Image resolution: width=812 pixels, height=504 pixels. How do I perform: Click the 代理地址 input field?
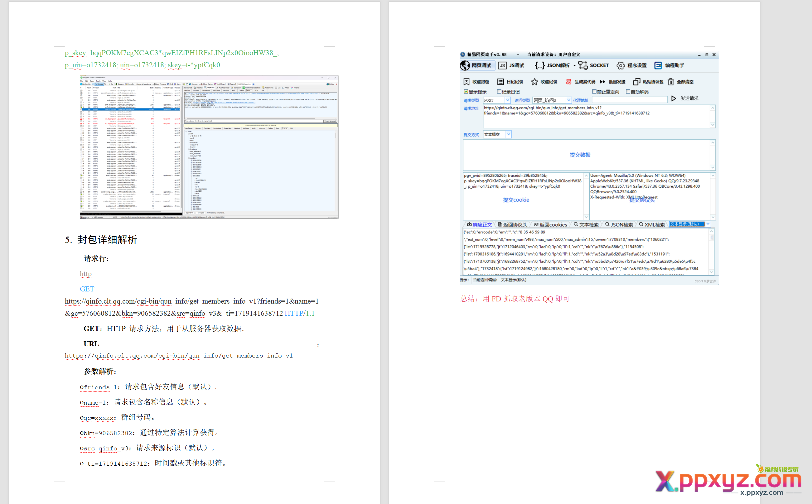630,100
